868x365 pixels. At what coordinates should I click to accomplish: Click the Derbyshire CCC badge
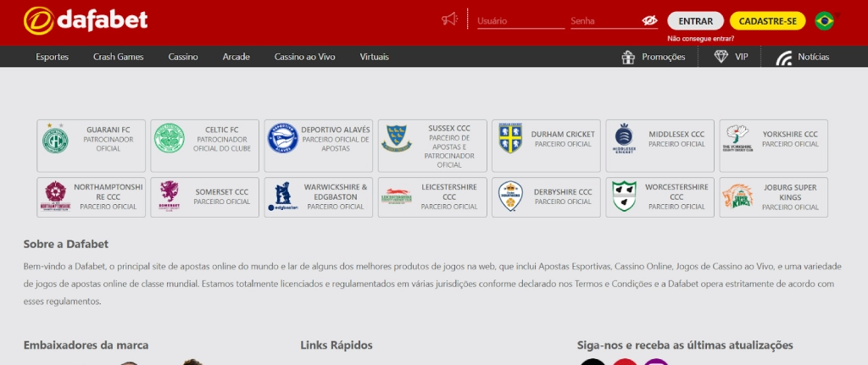click(x=510, y=196)
